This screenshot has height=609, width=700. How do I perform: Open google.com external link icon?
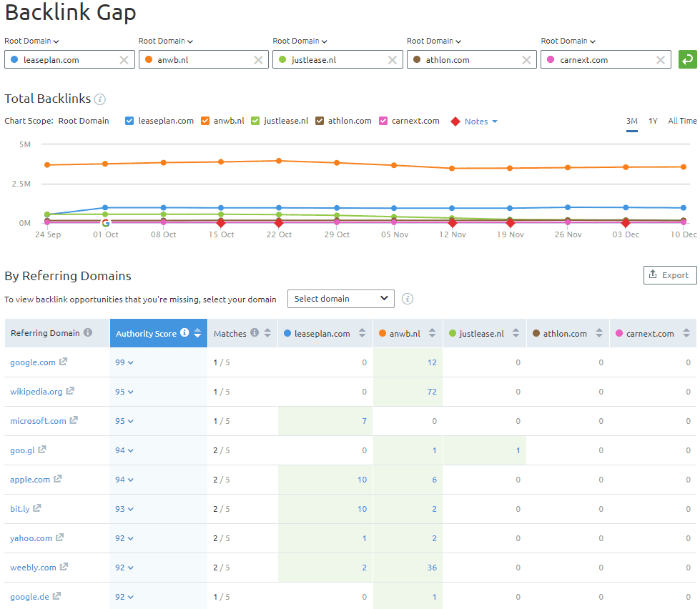tap(63, 362)
